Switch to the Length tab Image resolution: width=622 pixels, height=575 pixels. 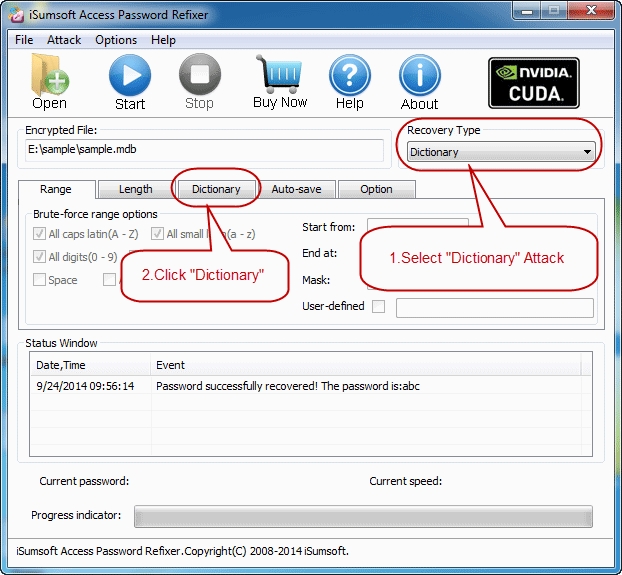click(136, 189)
